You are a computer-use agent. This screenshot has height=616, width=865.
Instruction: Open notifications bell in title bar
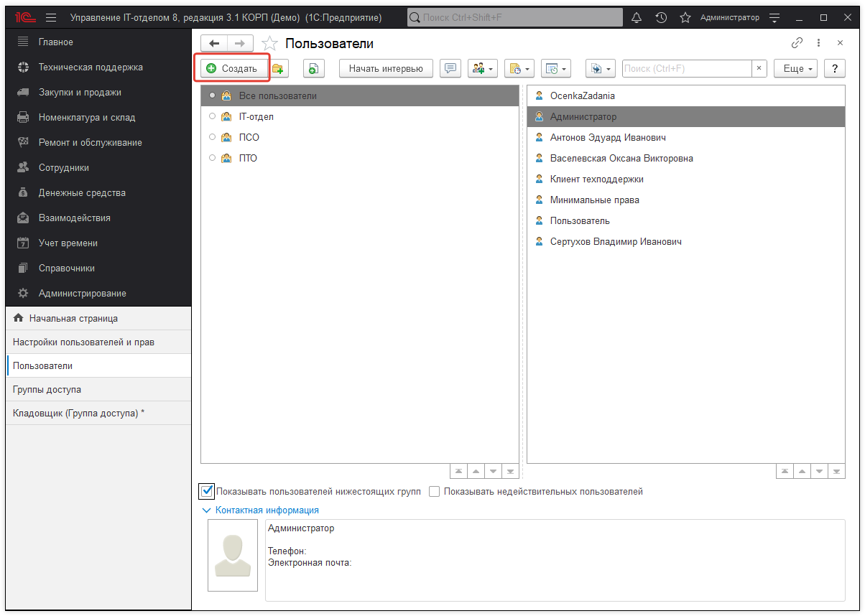click(637, 17)
